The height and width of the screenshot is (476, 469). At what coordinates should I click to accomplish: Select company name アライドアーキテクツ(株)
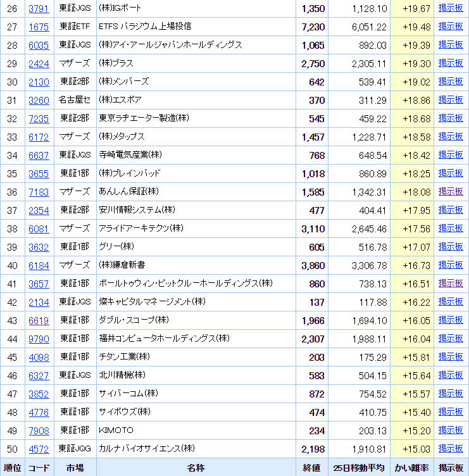[x=141, y=229]
